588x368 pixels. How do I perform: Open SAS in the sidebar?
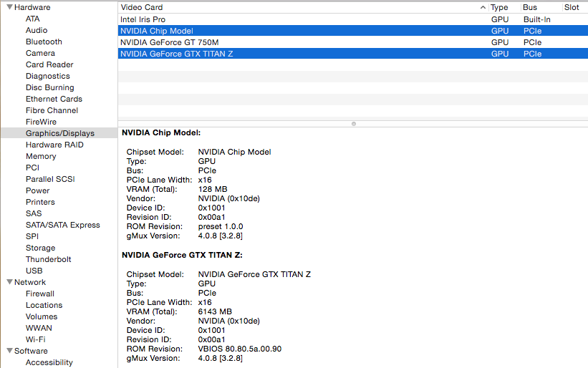(34, 213)
